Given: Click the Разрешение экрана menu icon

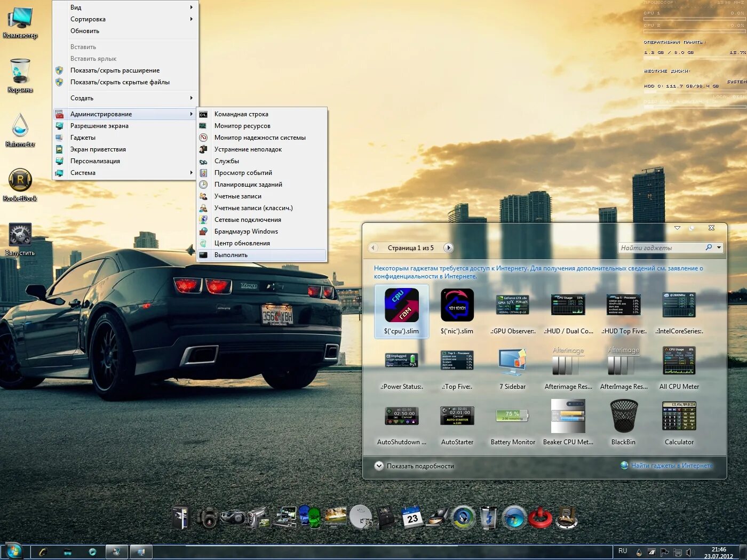Looking at the screenshot, I should pos(59,126).
